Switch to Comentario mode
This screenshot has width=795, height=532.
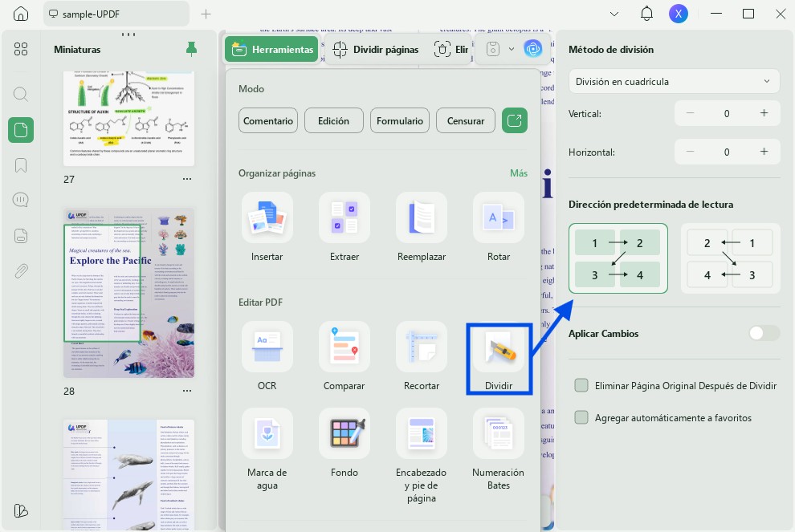click(267, 120)
